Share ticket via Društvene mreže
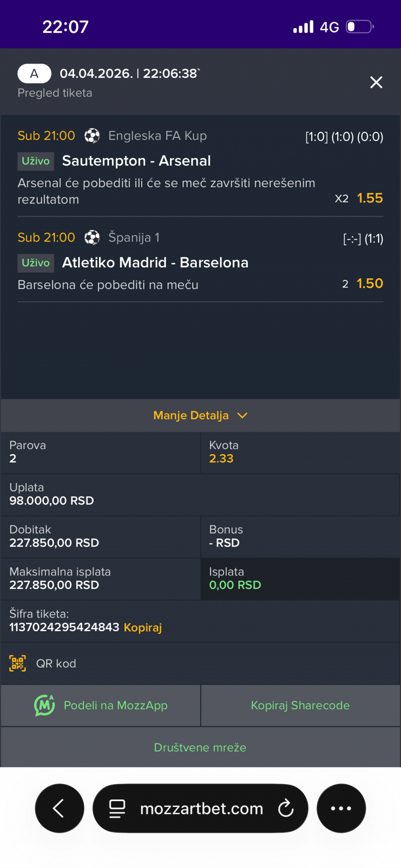The image size is (401, 868). coord(200,747)
